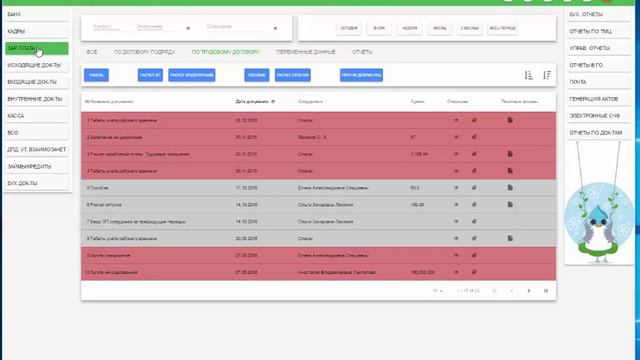Open ГЕНЕРАЦИЯ АКТОВ in the right panel
Screen dimensions: 640x360
pos(599,99)
